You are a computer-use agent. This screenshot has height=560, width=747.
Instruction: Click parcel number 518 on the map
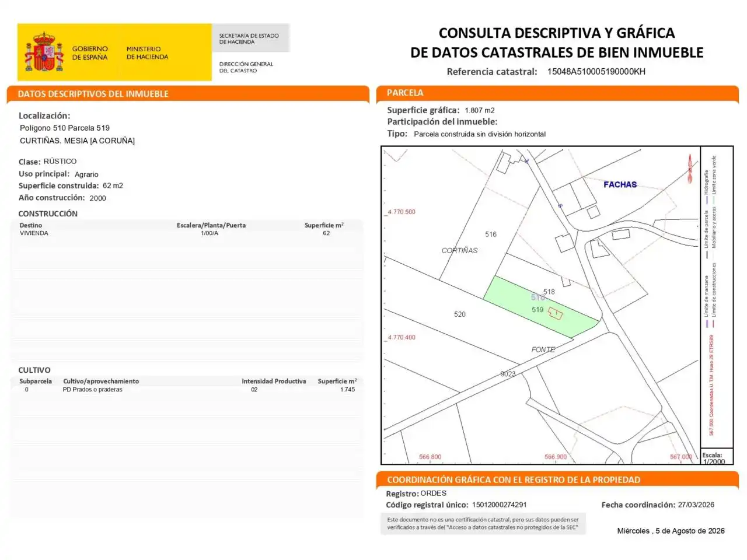tap(549, 292)
